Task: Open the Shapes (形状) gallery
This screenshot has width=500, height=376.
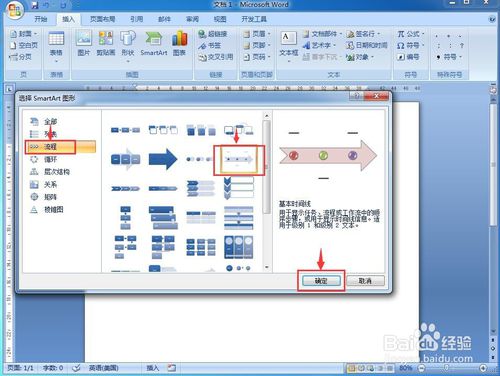Action: click(128, 46)
